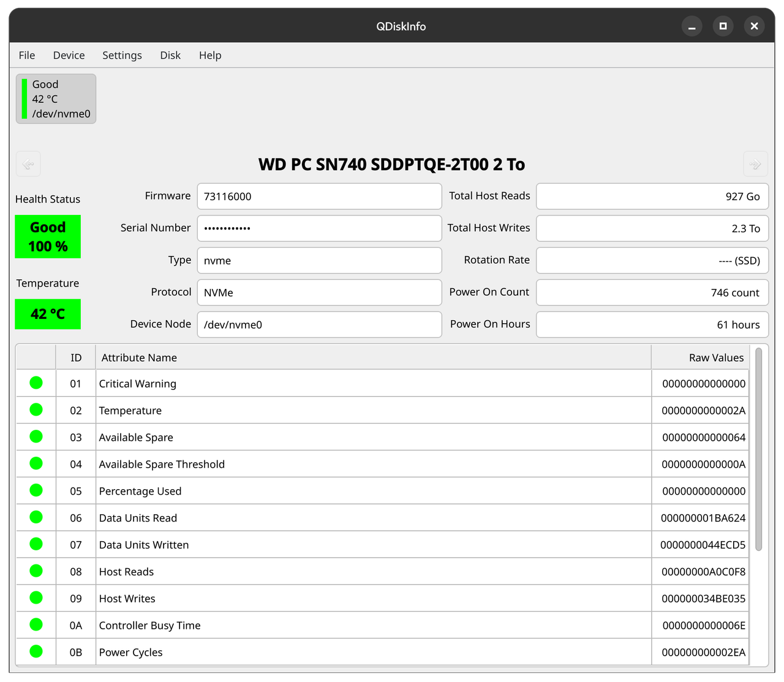Click the Total Host Reads field
Screen dimensions: 784x682
pos(652,196)
